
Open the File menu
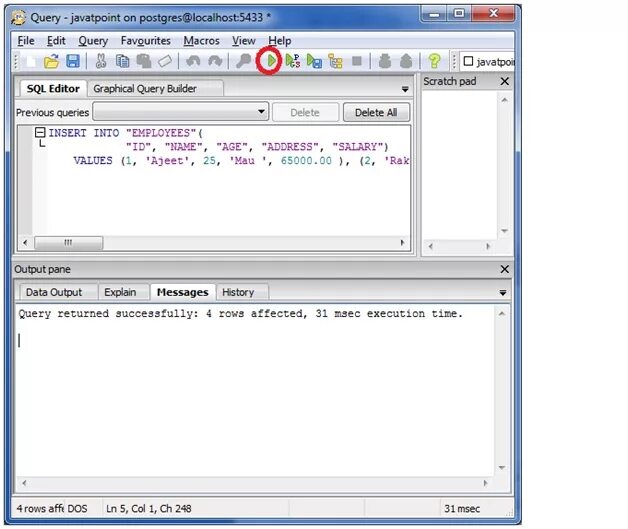point(26,41)
